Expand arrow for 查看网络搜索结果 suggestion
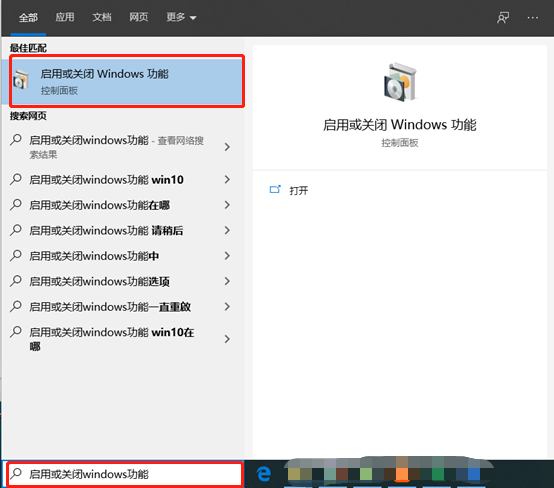The width and height of the screenshot is (554, 488). tap(227, 147)
